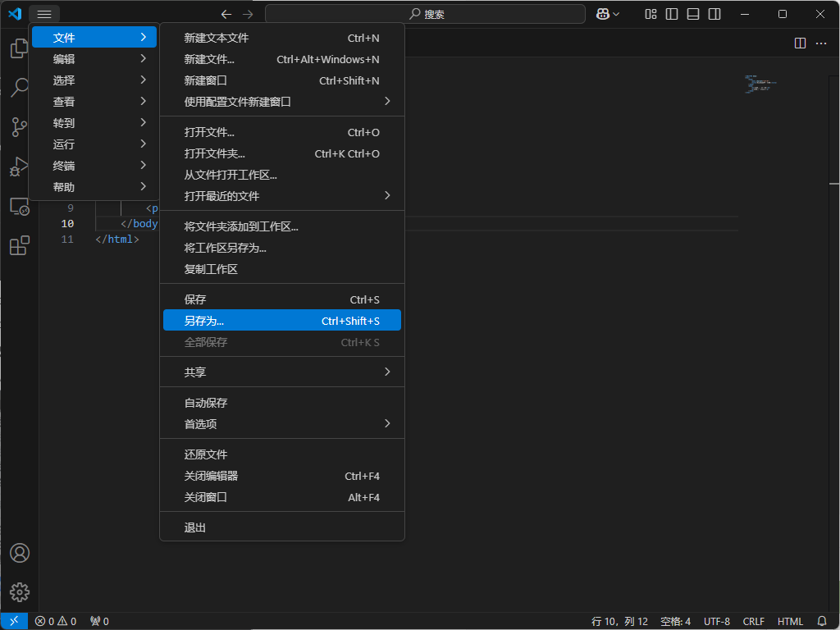Image resolution: width=840 pixels, height=630 pixels.
Task: Open Source Control view
Action: [x=20, y=127]
